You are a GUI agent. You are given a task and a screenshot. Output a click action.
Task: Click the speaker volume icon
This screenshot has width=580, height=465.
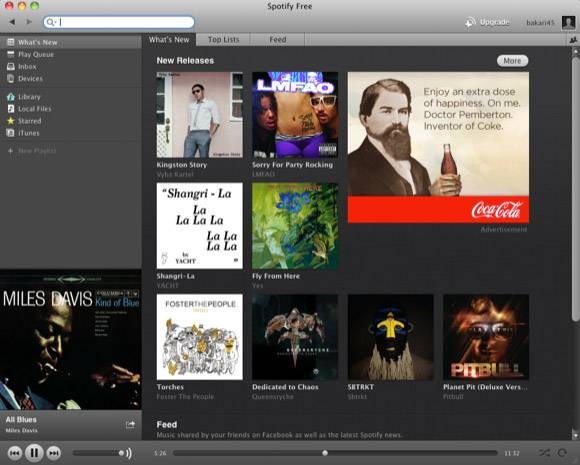tap(128, 453)
